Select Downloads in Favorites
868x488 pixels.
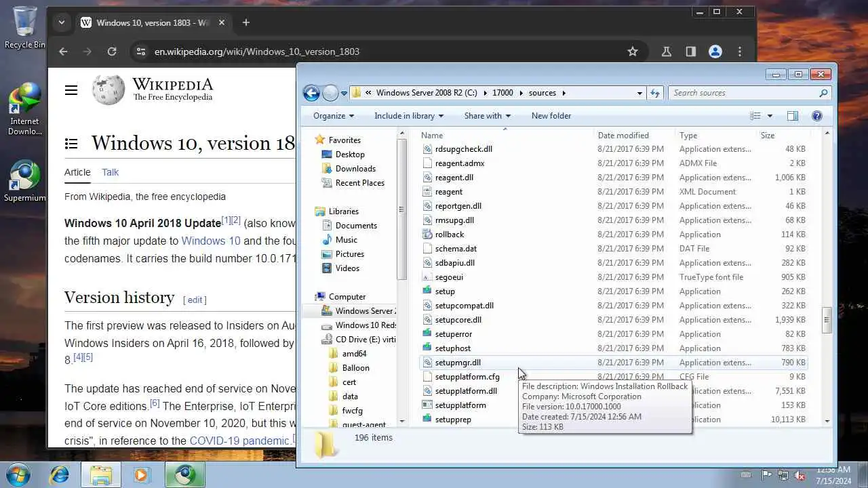click(355, 168)
